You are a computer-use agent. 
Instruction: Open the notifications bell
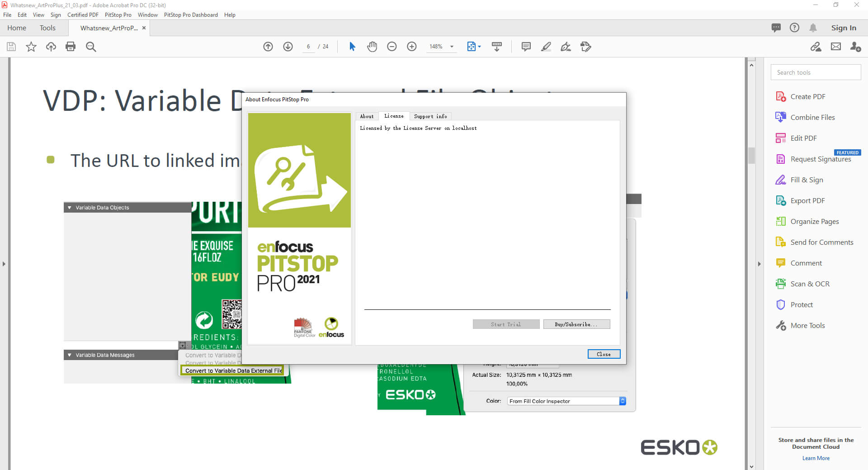tap(813, 28)
